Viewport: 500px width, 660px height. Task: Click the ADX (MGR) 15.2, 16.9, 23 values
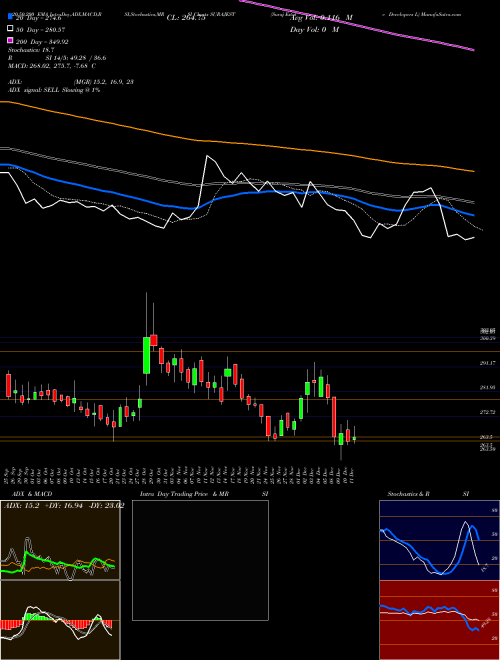[x=104, y=82]
